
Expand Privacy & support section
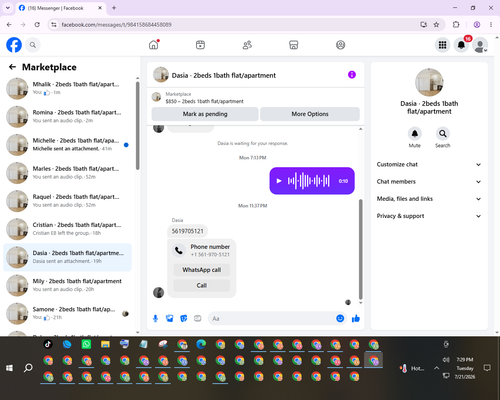(x=429, y=216)
